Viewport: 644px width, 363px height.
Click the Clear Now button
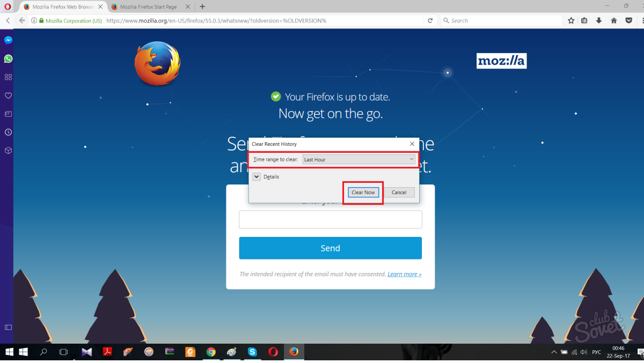tap(363, 192)
